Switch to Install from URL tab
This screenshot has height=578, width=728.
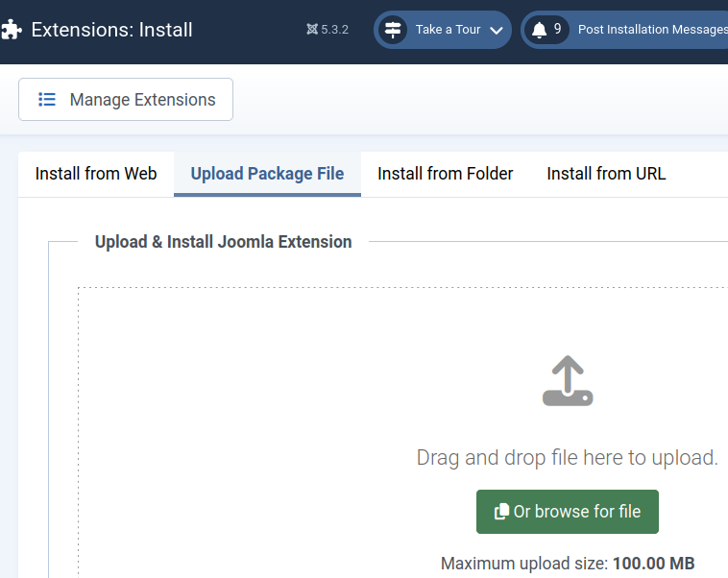click(x=606, y=174)
